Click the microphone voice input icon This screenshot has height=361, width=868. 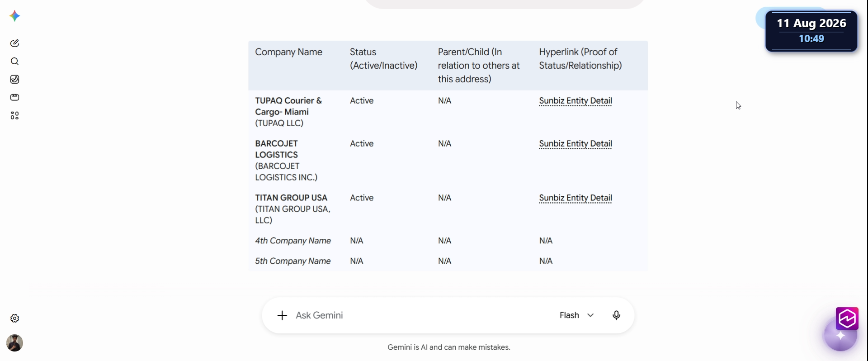coord(616,315)
